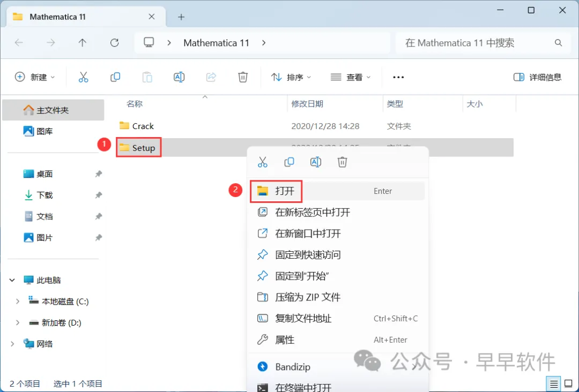Open the 排序 sort dropdown
Image resolution: width=579 pixels, height=392 pixels.
[x=291, y=77]
